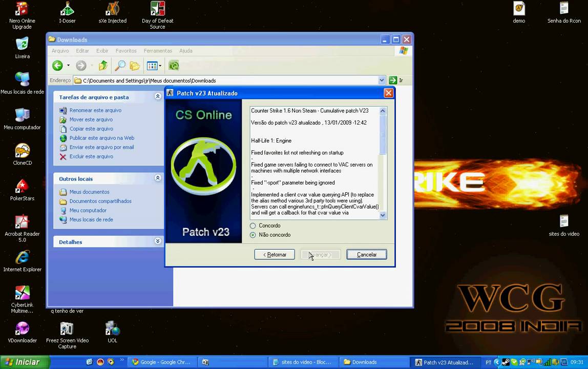Click the Iniciar start button

coord(25,362)
